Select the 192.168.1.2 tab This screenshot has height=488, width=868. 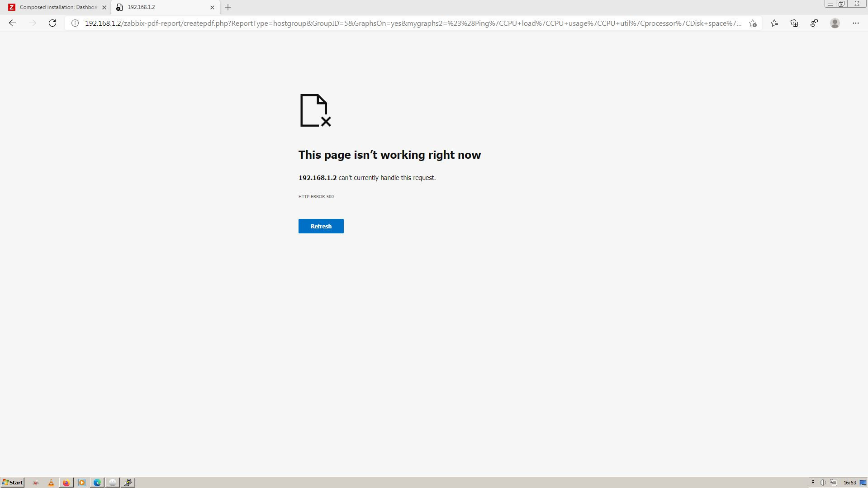click(165, 7)
